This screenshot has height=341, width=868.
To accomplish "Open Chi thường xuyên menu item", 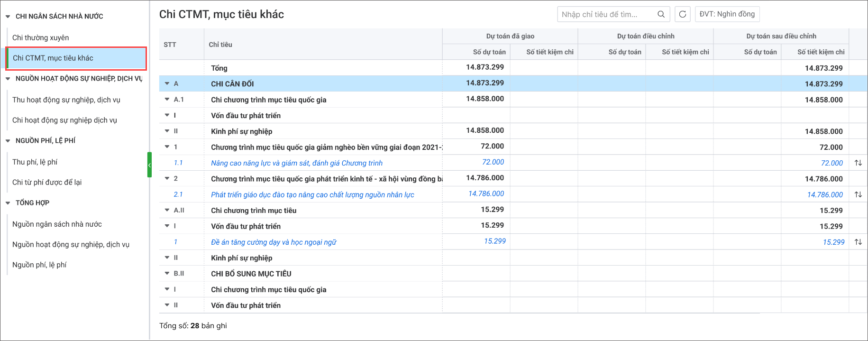I will coord(41,37).
